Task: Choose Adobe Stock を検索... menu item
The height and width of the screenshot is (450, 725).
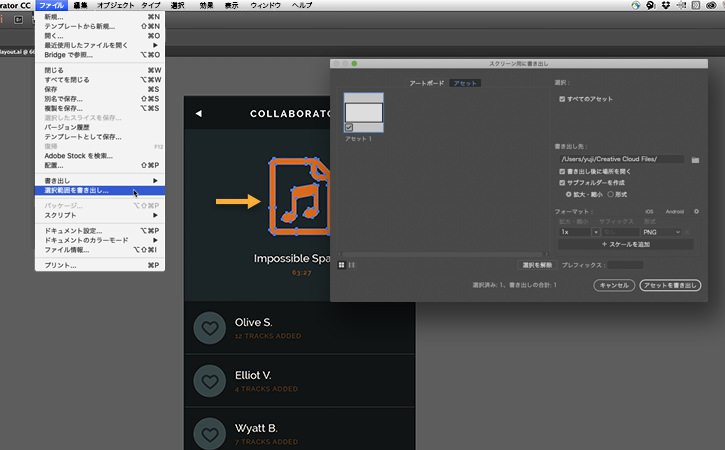Action: pyautogui.click(x=100, y=156)
